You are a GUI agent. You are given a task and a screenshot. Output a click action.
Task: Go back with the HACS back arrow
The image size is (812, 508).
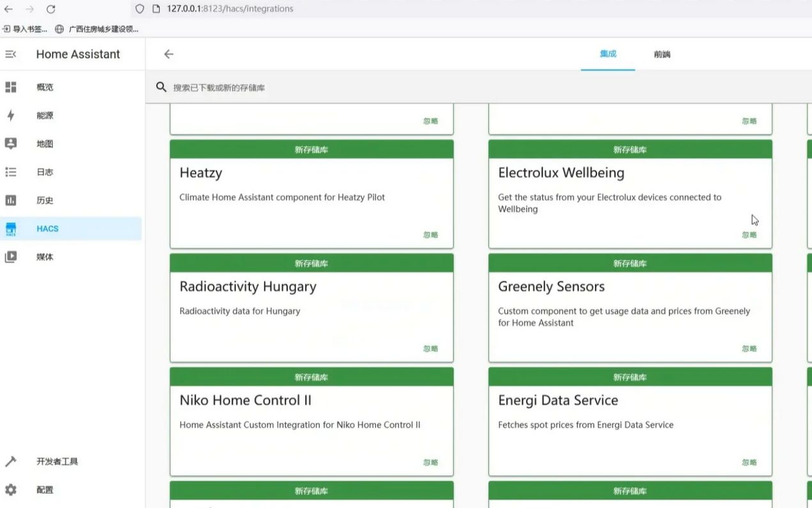pyautogui.click(x=169, y=54)
